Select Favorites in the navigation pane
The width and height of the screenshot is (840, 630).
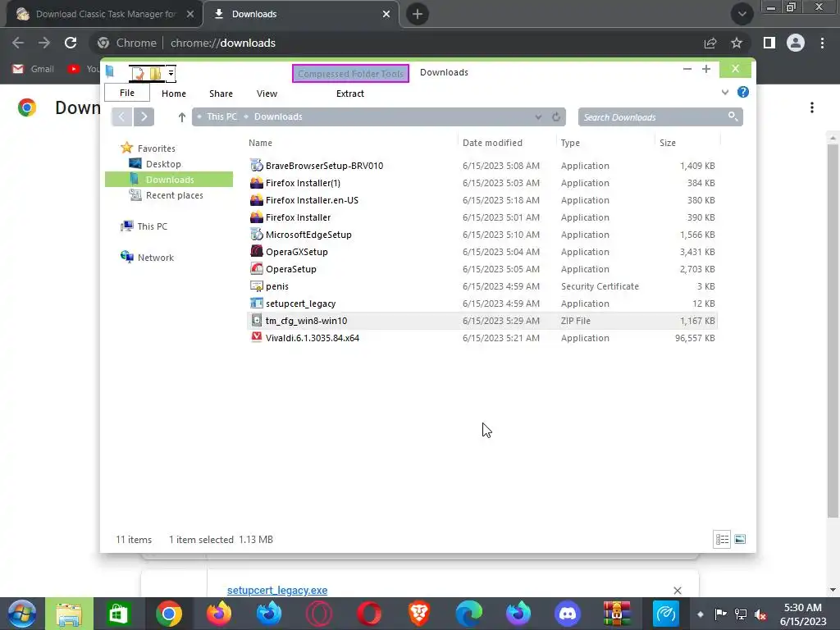(156, 148)
